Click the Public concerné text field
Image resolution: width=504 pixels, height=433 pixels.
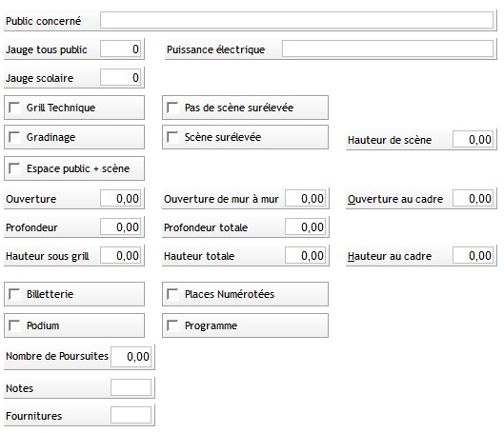(296, 20)
